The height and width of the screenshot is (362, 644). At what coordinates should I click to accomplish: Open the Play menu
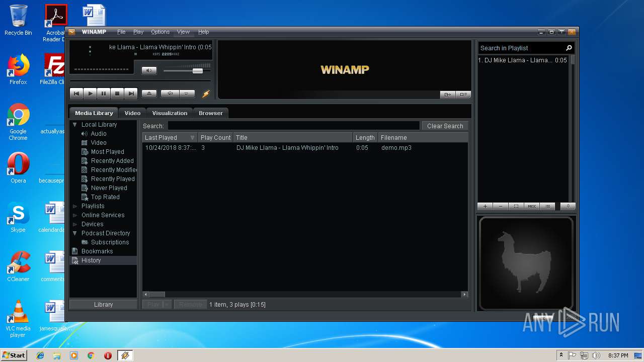coord(138,32)
